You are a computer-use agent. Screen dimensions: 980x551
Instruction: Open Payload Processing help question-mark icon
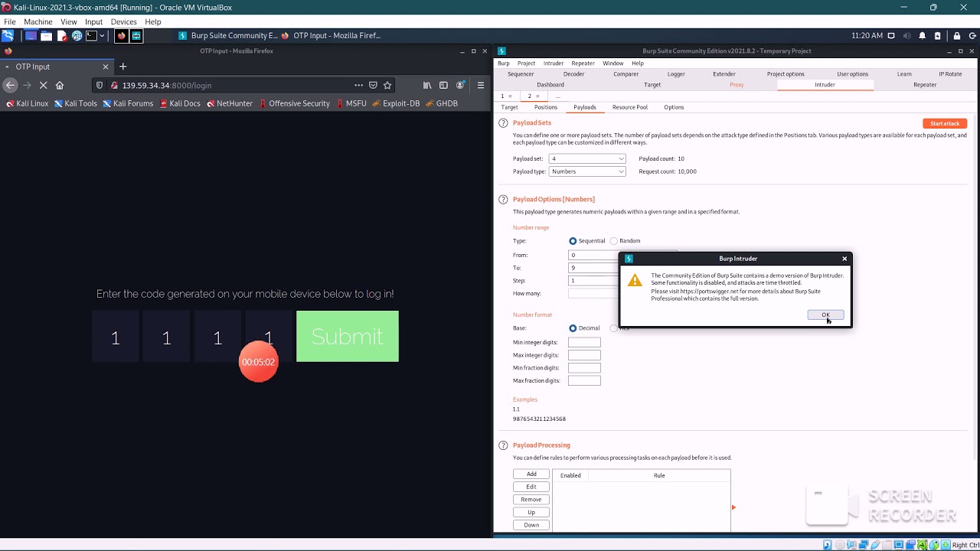click(x=503, y=445)
